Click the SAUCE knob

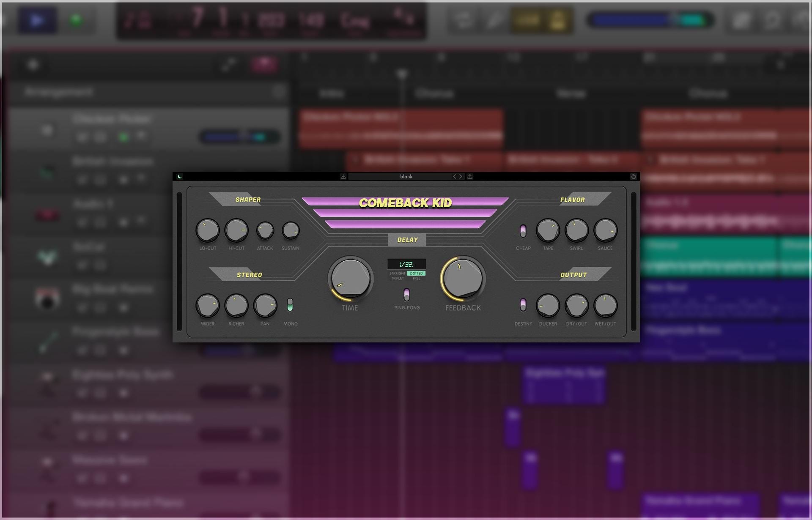pos(605,230)
